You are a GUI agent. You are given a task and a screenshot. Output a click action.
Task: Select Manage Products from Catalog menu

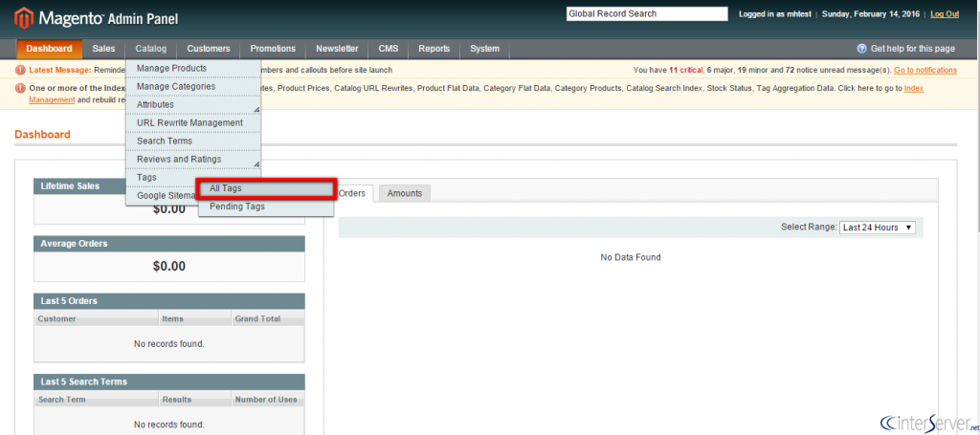pyautogui.click(x=193, y=68)
